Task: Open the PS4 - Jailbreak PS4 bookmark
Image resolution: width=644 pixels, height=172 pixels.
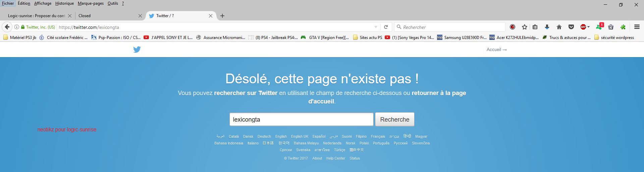Action: click(x=273, y=38)
